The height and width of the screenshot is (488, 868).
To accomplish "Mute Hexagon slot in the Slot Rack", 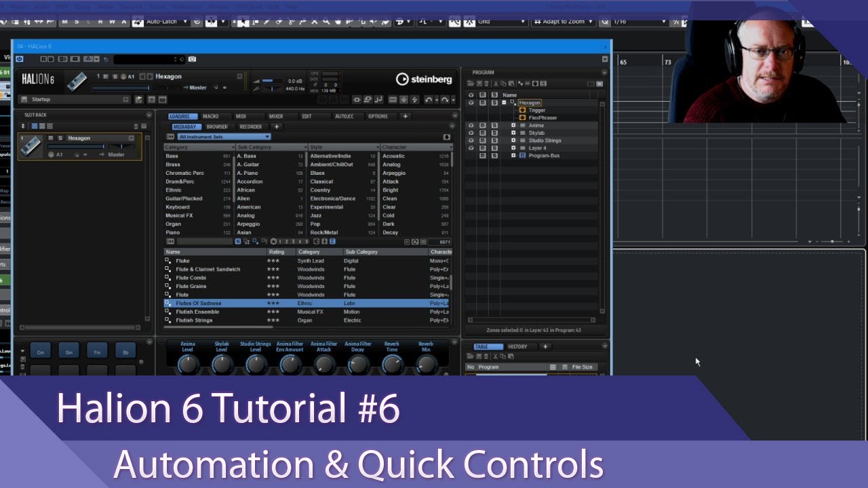I will [51, 138].
